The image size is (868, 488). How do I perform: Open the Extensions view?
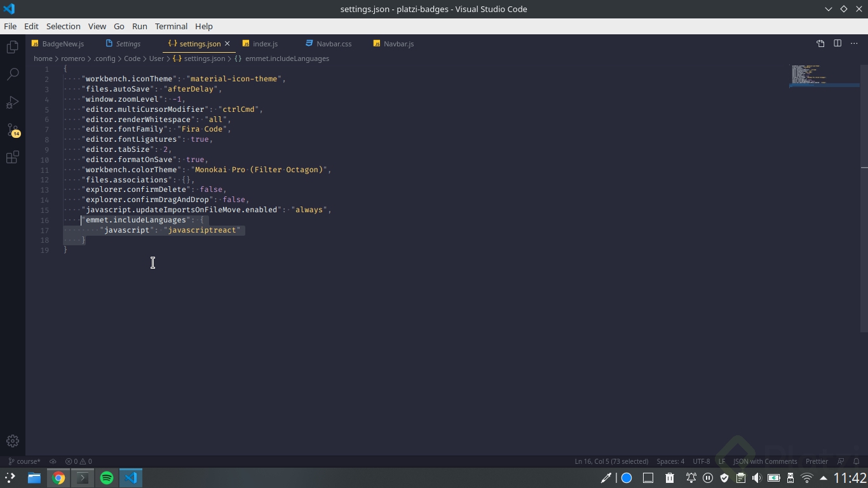(12, 158)
